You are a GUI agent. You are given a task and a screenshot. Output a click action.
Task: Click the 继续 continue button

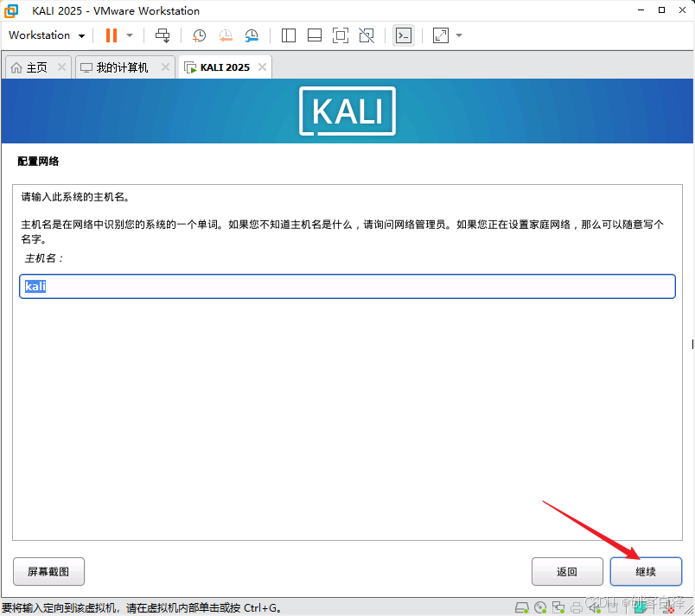pos(646,571)
